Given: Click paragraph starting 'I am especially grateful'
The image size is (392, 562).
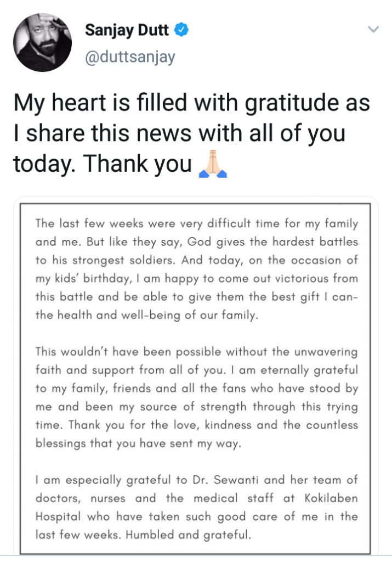Looking at the screenshot, I should pyautogui.click(x=196, y=508).
